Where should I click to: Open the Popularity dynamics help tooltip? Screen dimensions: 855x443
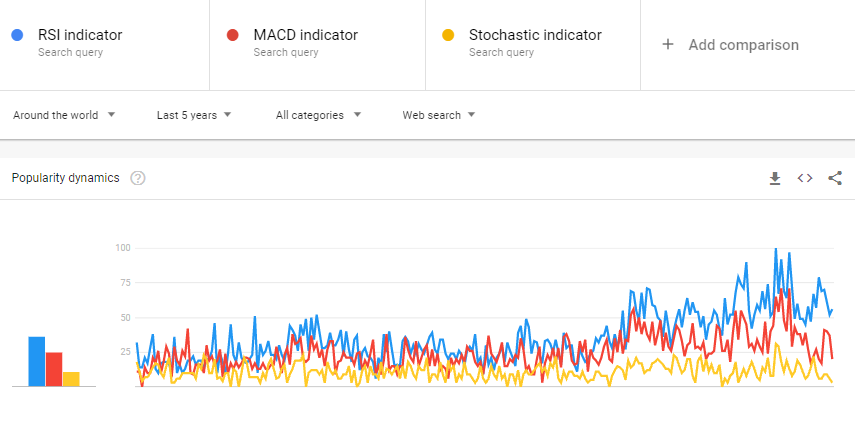click(x=138, y=178)
